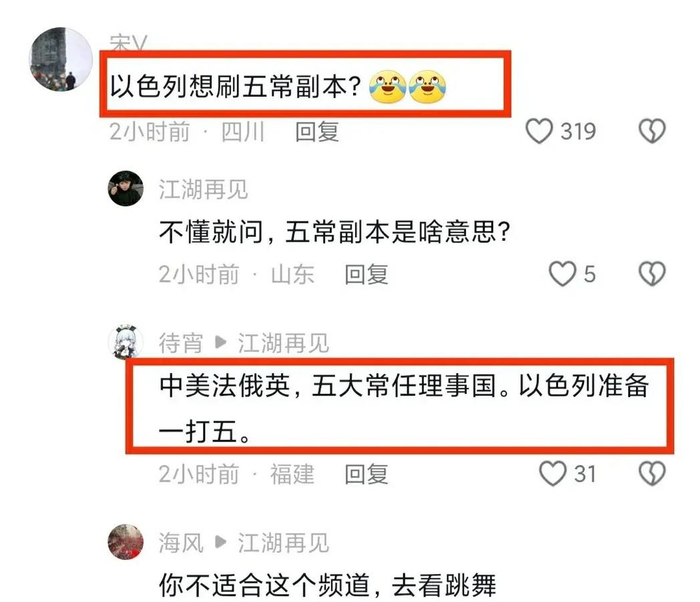The width and height of the screenshot is (700, 602).
Task: Open username 江湖再见 above the question
Action: click(x=203, y=189)
